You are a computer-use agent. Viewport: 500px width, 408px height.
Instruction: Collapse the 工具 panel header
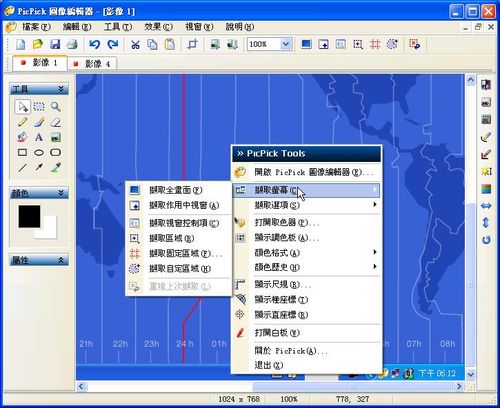39,89
